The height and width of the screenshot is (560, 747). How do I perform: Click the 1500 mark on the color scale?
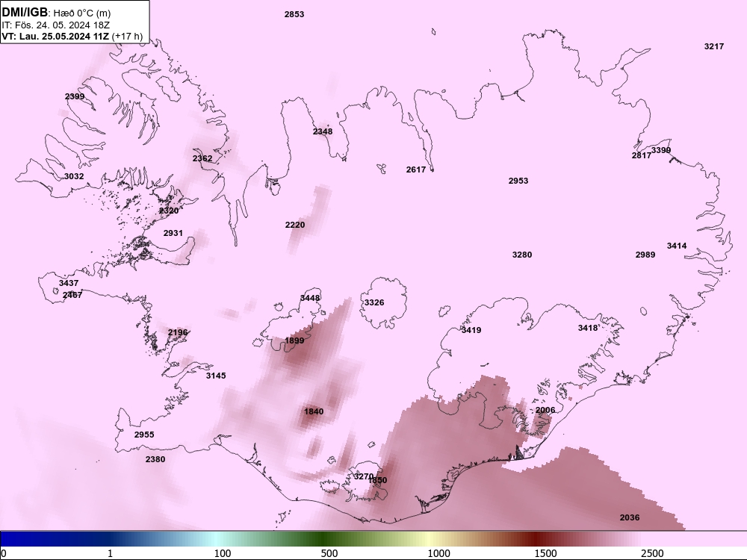tap(545, 554)
